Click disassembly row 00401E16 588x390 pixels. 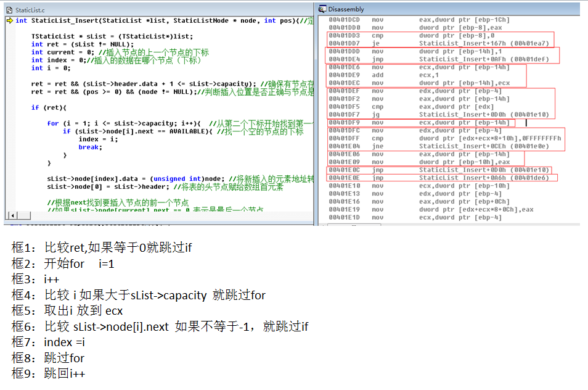point(419,201)
